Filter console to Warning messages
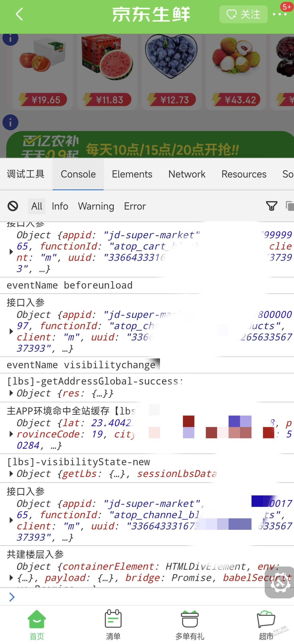This screenshot has width=294, height=644. tap(96, 206)
